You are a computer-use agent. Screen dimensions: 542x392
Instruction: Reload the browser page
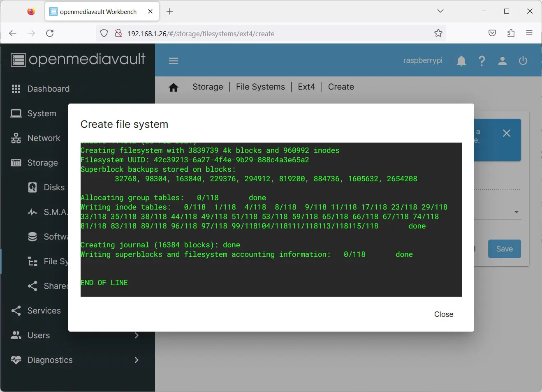(50, 33)
